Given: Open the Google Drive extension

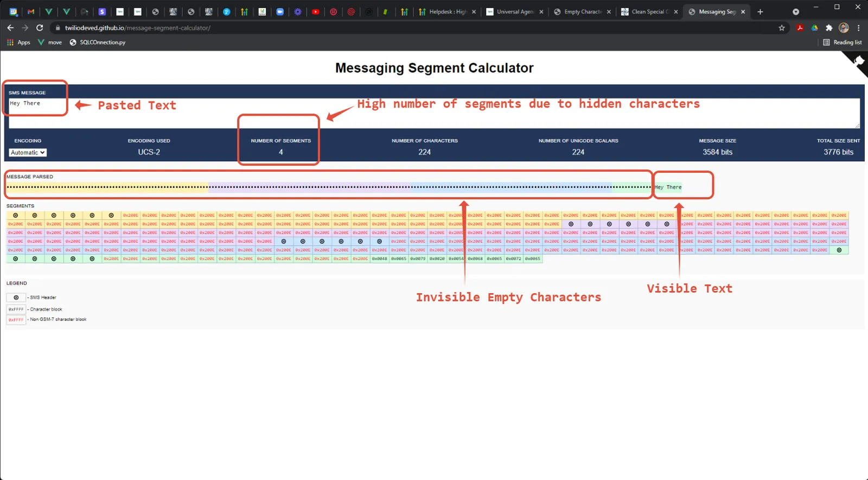Looking at the screenshot, I should pos(814,28).
